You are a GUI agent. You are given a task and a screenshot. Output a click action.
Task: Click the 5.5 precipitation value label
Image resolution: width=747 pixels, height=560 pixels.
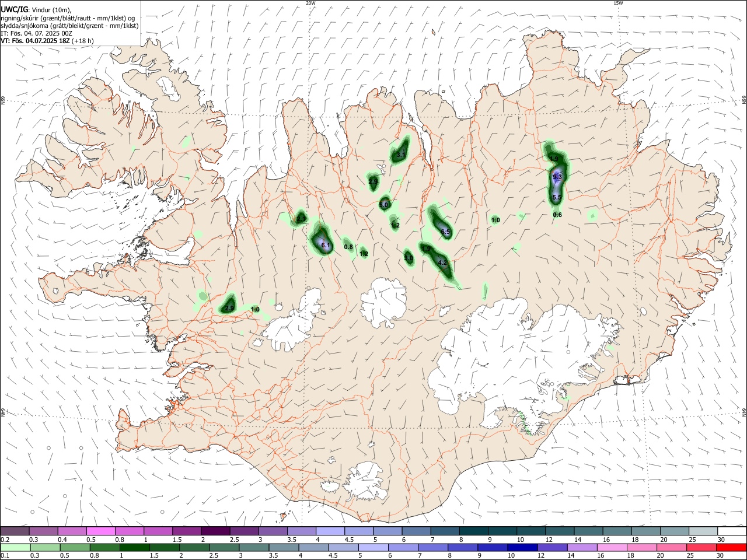(557, 198)
